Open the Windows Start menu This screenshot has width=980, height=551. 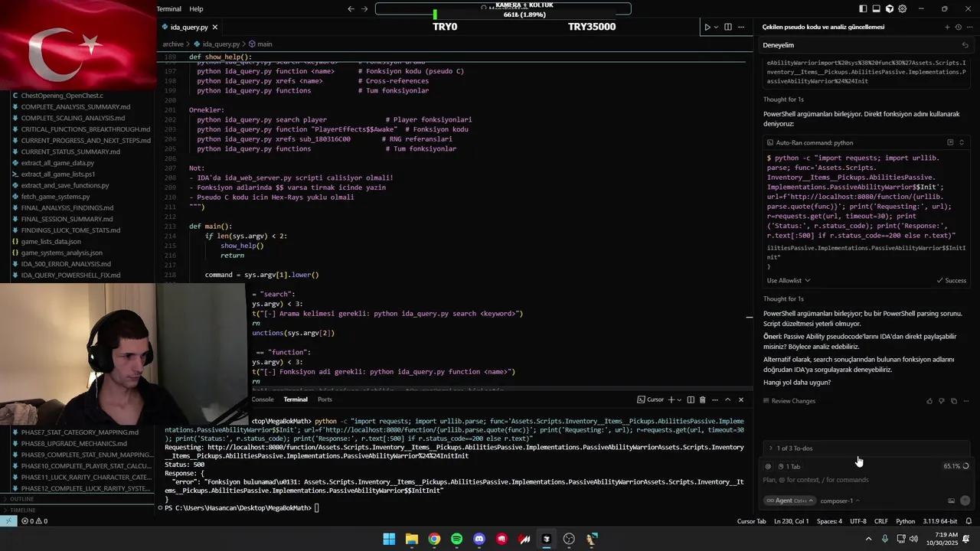pos(389,539)
